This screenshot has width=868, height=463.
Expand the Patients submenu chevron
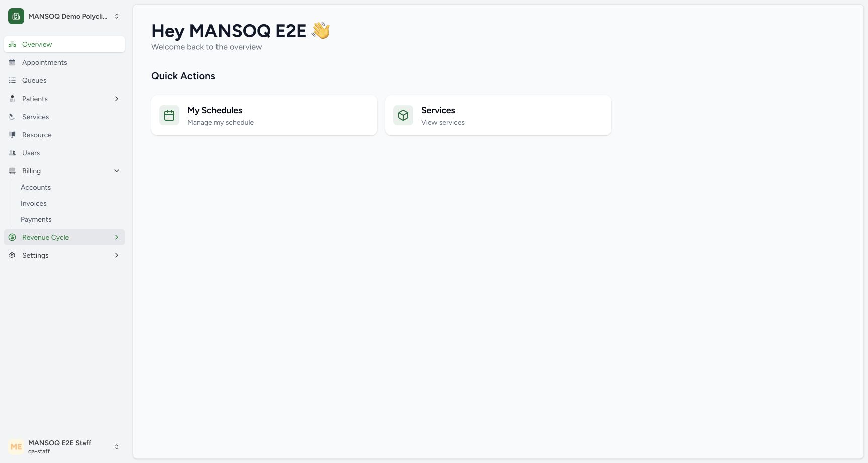(x=117, y=99)
